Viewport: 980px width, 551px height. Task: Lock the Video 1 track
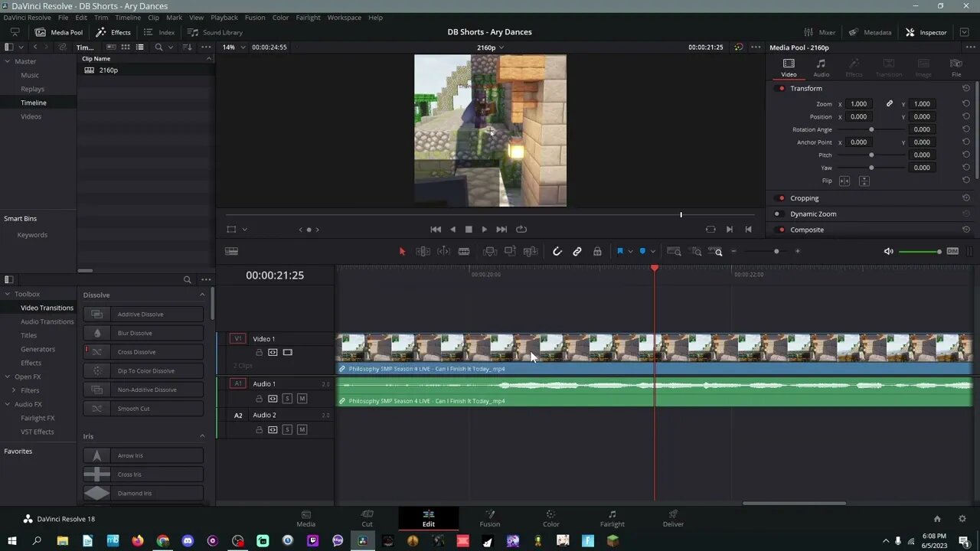(259, 353)
